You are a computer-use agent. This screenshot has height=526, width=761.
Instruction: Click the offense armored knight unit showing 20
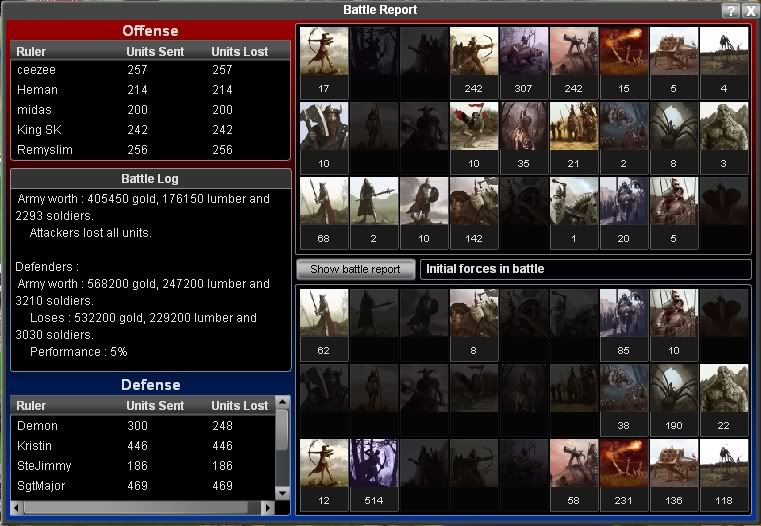click(624, 213)
